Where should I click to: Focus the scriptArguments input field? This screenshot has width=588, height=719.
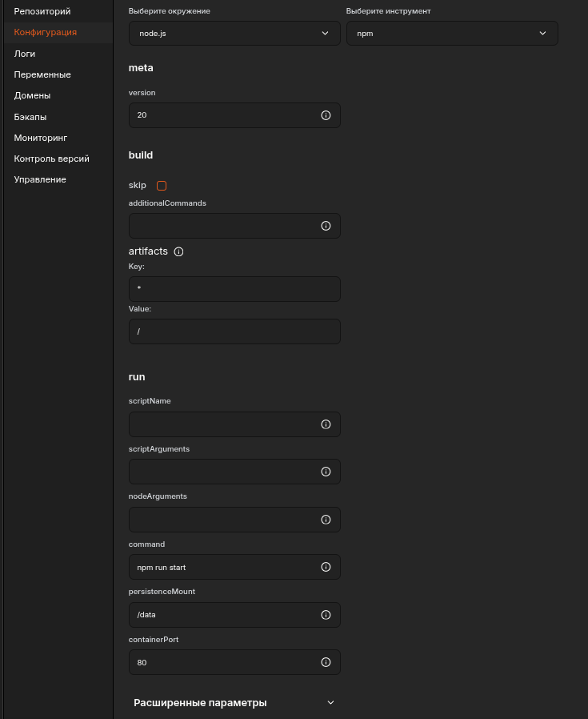(x=234, y=472)
